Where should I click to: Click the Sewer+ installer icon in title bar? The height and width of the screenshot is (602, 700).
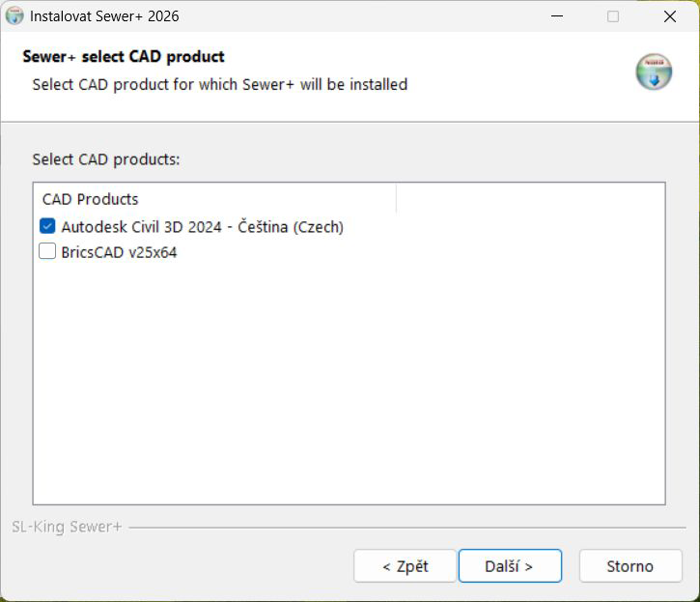pos(14,16)
